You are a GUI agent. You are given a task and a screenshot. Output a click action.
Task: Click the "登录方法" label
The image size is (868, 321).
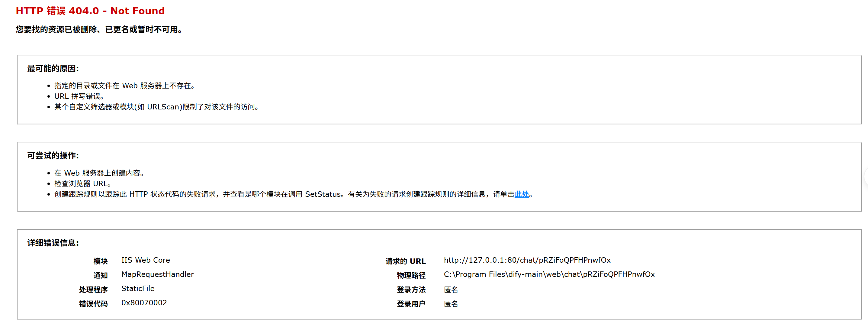pyautogui.click(x=411, y=289)
